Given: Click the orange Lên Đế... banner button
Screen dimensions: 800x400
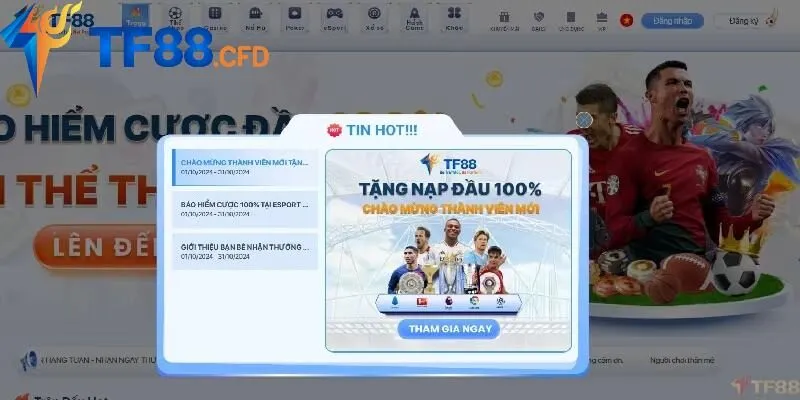Looking at the screenshot, I should [96, 247].
